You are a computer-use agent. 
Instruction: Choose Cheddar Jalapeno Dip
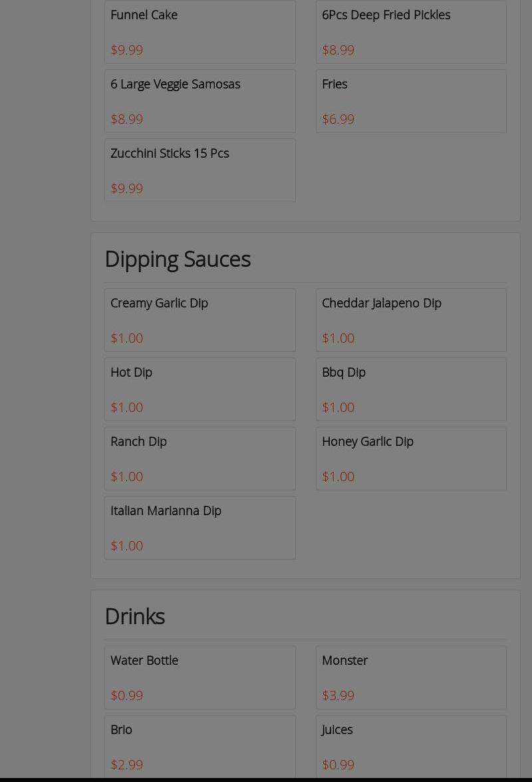(x=411, y=319)
